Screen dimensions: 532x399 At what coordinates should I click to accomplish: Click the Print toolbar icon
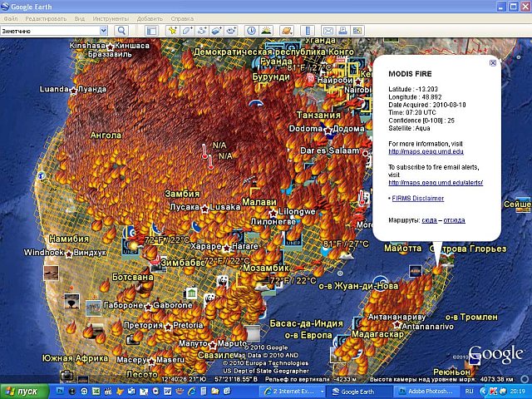point(342,31)
